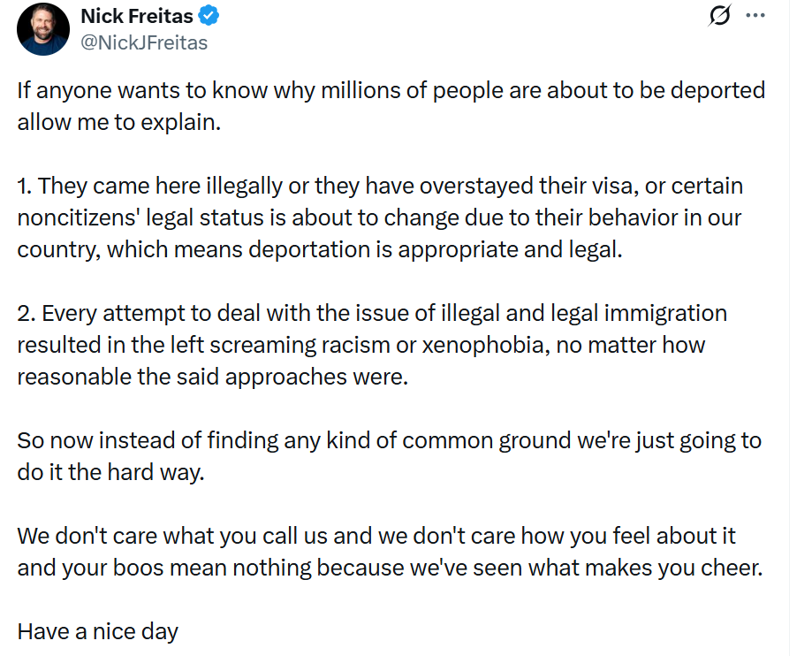Open Nick Freitas's profile photo
Image resolution: width=812 pixels, height=656 pixels.
[x=43, y=28]
